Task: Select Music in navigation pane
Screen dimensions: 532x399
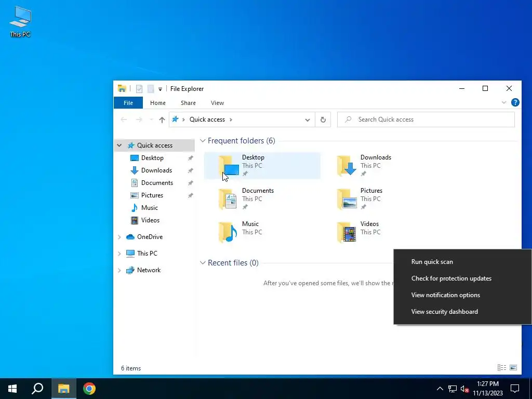Action: (x=149, y=208)
